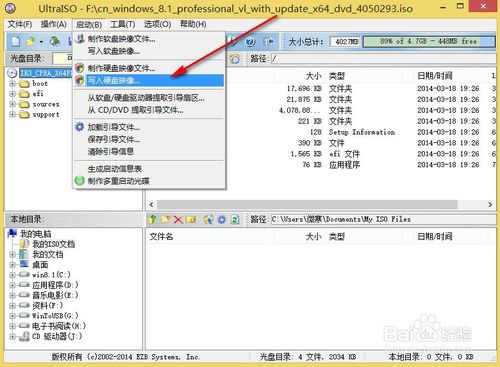Click the local 路径 field with My ISO Files
Screen dimensions: 500x367
(383, 219)
